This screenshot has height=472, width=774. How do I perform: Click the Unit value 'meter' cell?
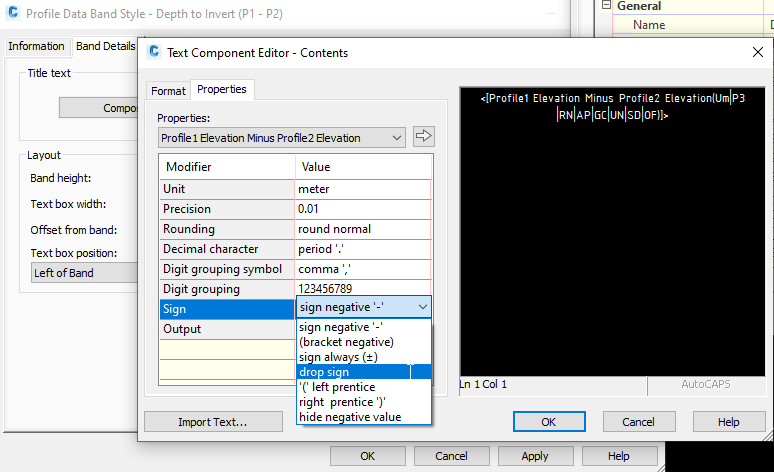[x=363, y=189]
